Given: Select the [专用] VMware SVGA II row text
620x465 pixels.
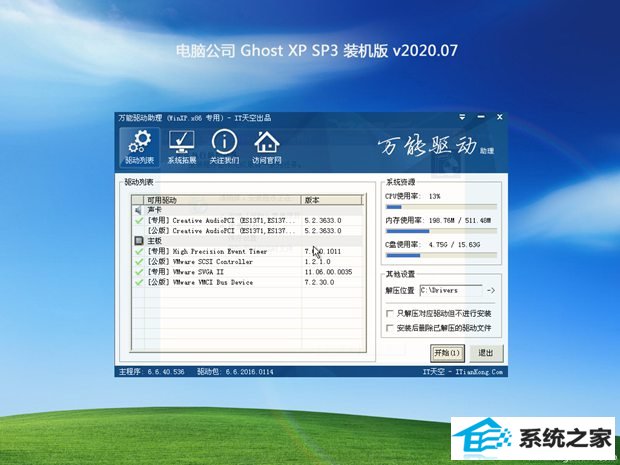Looking at the screenshot, I should [186, 272].
